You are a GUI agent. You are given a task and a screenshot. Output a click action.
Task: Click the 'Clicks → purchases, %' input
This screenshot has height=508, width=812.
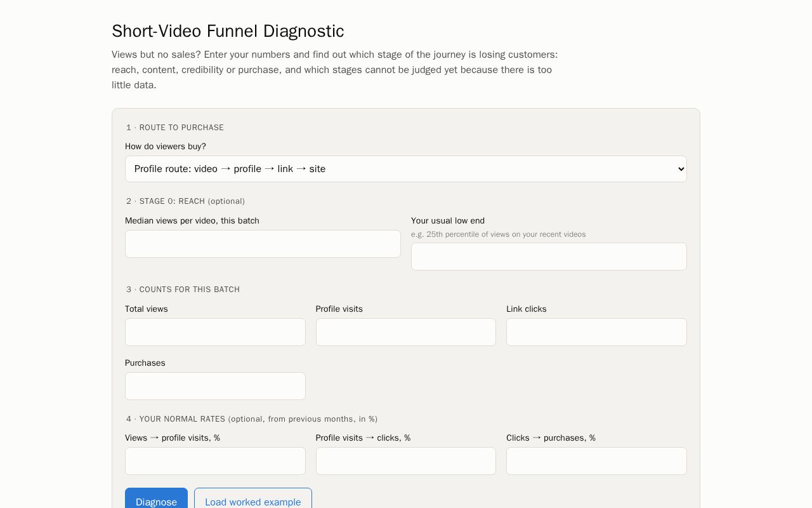(x=596, y=461)
